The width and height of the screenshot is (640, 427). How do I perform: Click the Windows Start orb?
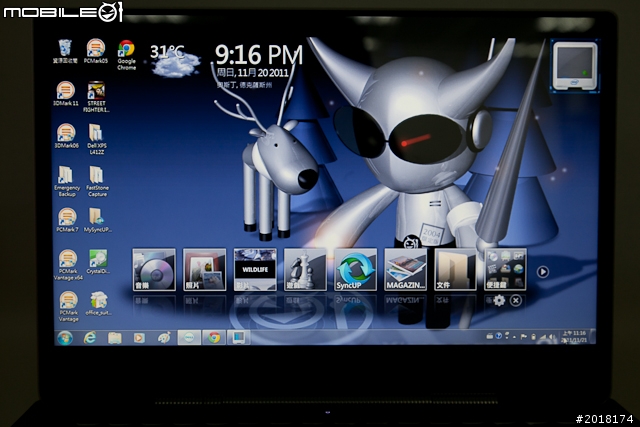(x=65, y=338)
